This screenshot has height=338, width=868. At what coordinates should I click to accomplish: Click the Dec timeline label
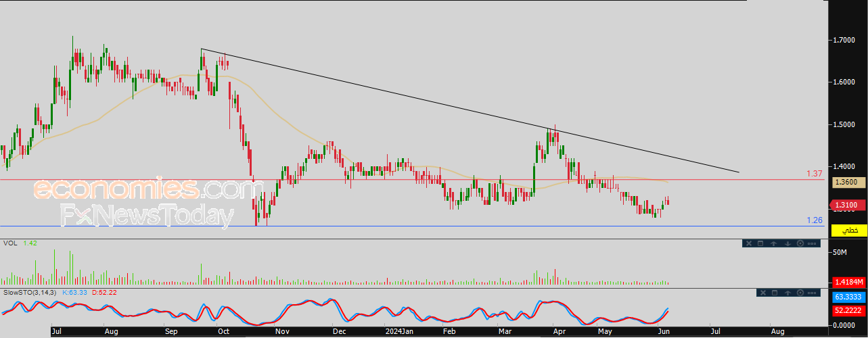339,332
